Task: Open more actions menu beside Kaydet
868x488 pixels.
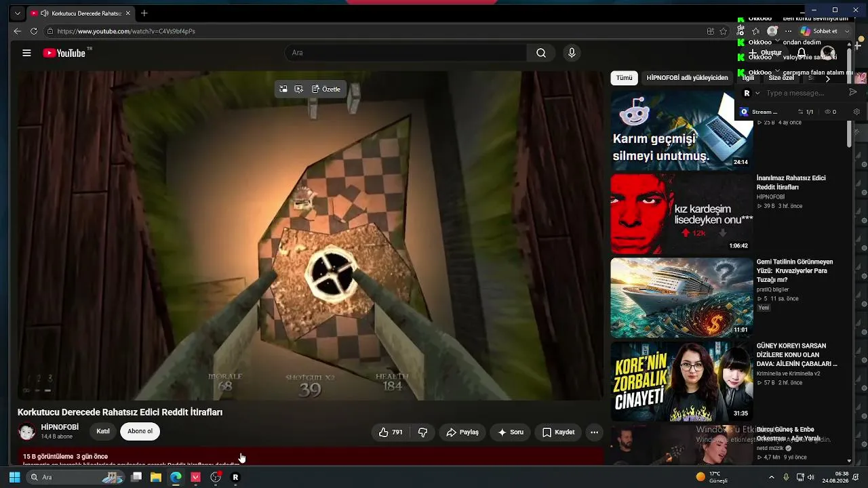Action: 594,432
